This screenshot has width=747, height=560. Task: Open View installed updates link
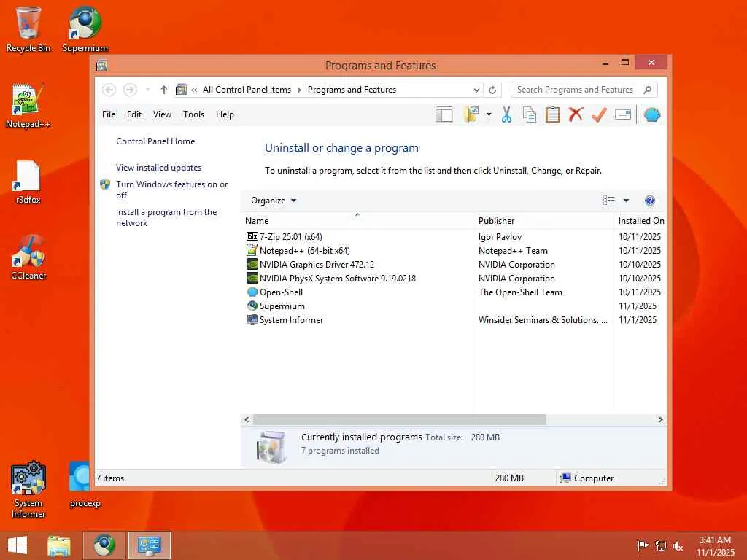tap(158, 168)
